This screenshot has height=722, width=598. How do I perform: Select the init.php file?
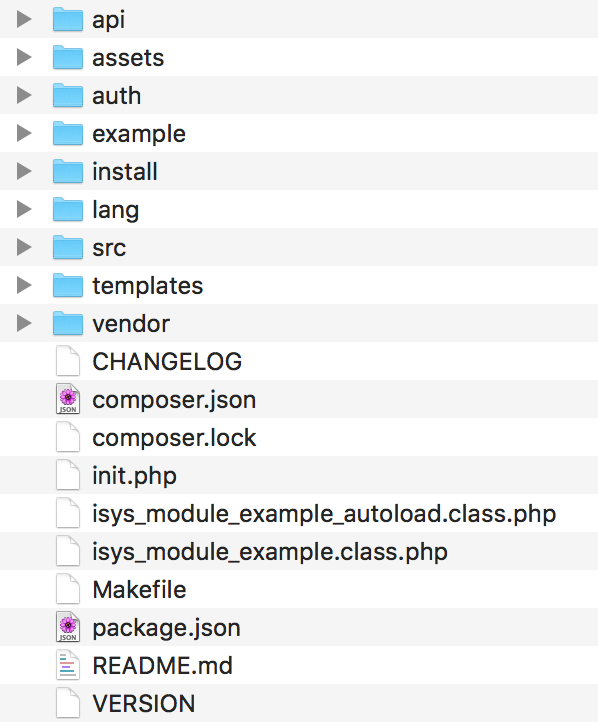[299, 475]
